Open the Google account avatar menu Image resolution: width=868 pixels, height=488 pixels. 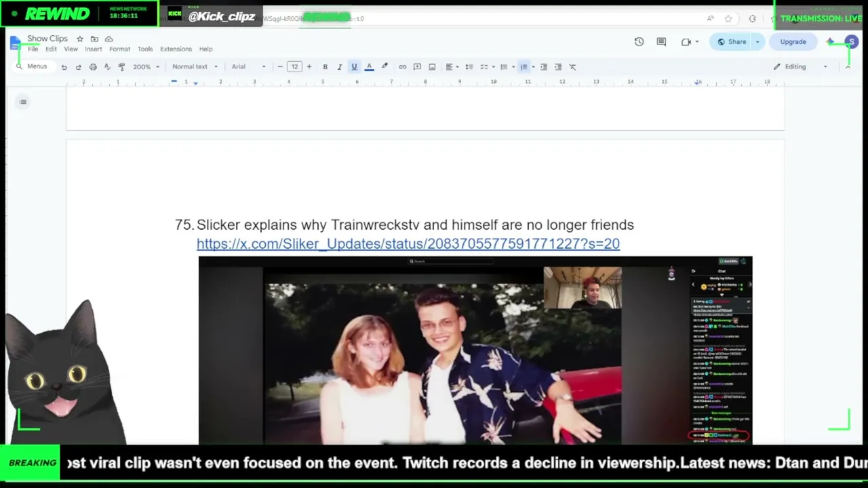point(852,42)
